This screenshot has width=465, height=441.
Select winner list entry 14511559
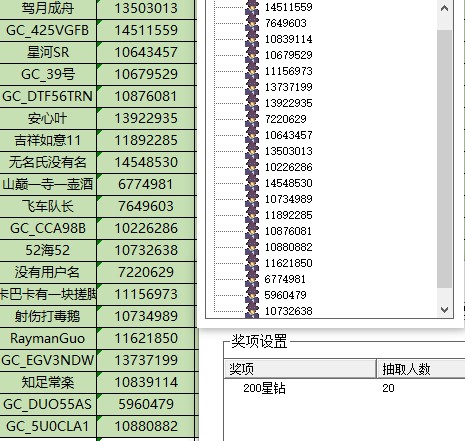coord(289,7)
